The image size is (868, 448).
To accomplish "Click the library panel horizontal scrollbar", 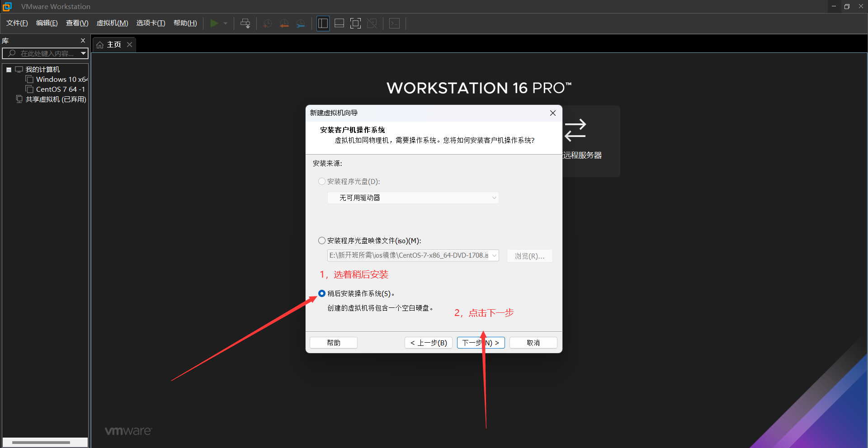I will 41,443.
